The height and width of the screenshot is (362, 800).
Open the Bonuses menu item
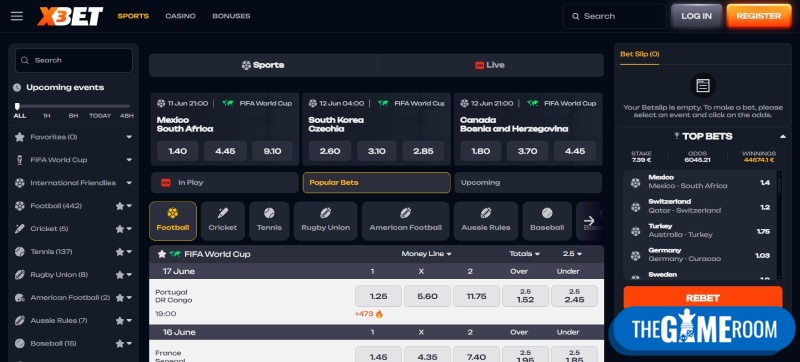tap(231, 16)
